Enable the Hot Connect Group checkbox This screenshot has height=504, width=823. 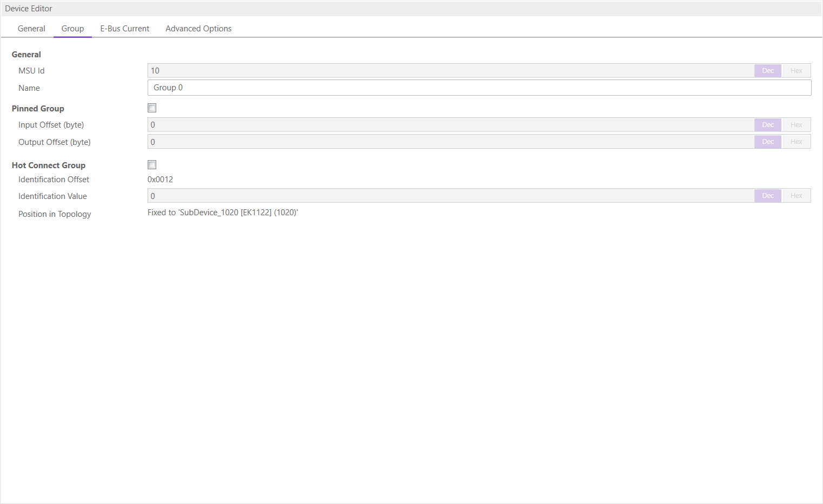(x=152, y=165)
